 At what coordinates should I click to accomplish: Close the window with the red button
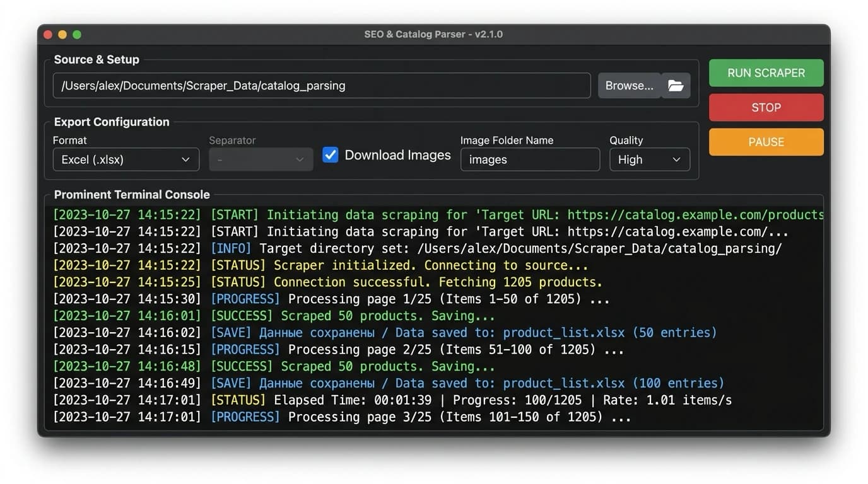click(x=48, y=35)
